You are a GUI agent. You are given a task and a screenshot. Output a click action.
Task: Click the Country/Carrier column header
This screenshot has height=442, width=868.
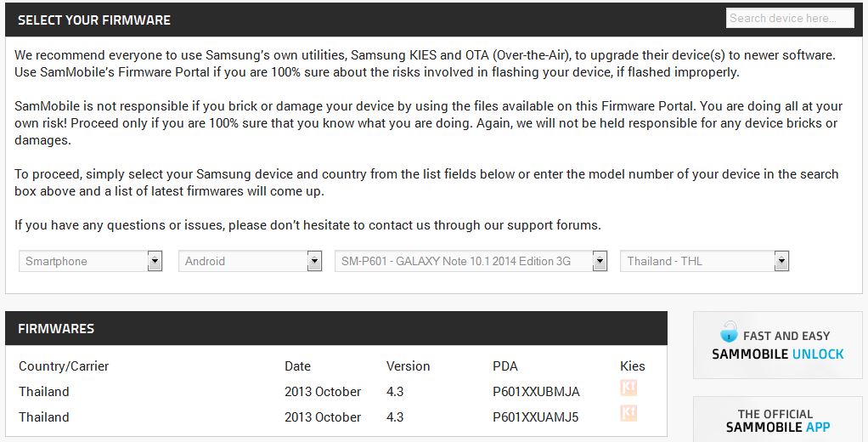pos(64,366)
